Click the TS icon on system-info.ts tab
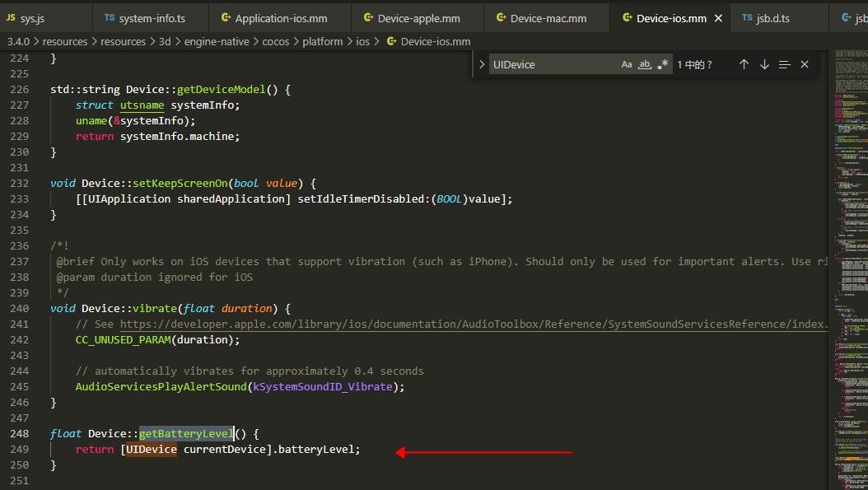This screenshot has height=490, width=868. coord(110,18)
